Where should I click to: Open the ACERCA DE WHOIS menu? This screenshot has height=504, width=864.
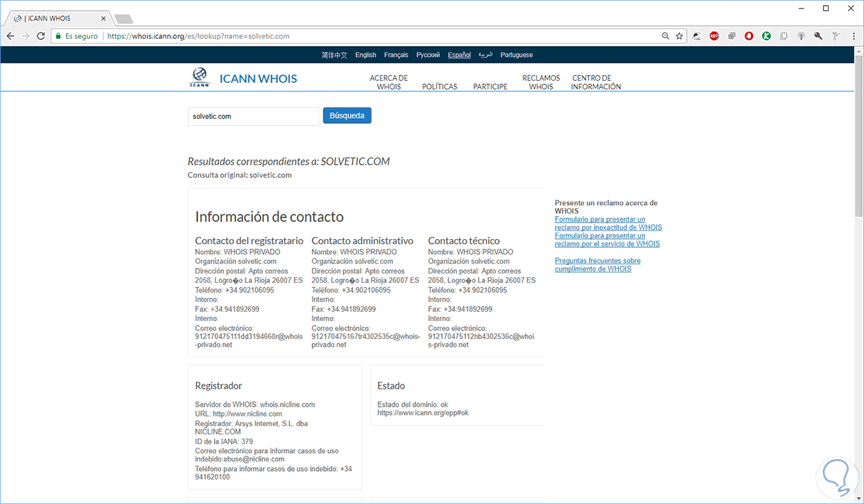(x=389, y=82)
